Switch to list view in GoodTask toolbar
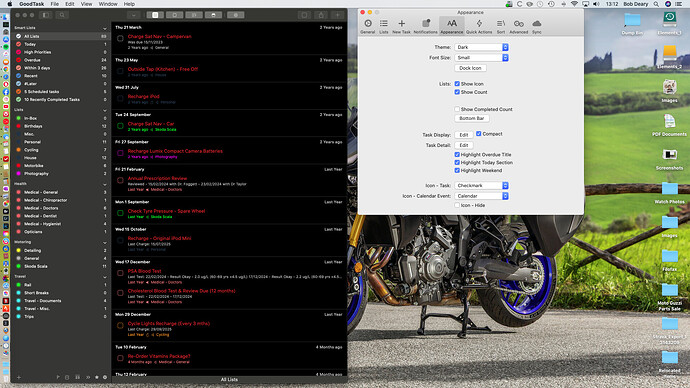Viewport: 690px width, 388px height. pyautogui.click(x=155, y=15)
